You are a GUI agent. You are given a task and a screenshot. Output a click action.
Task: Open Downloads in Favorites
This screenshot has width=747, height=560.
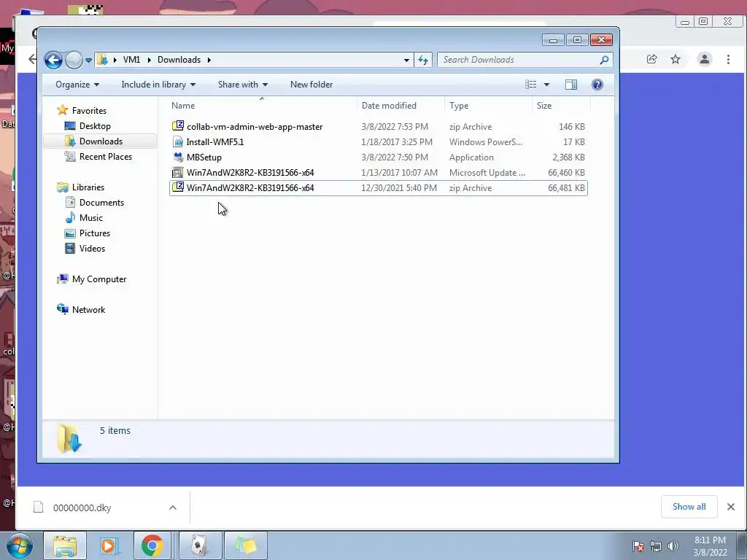click(x=101, y=141)
